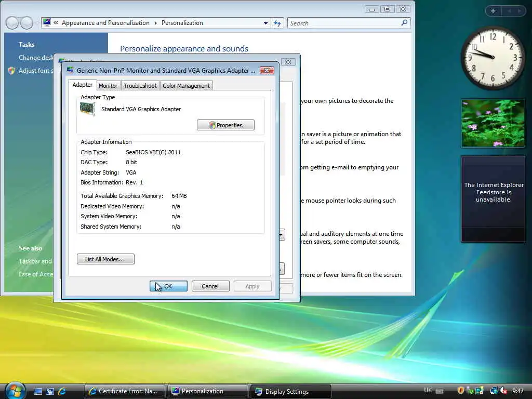Click the refresh button beside address bar
The width and height of the screenshot is (532, 399).
(277, 23)
